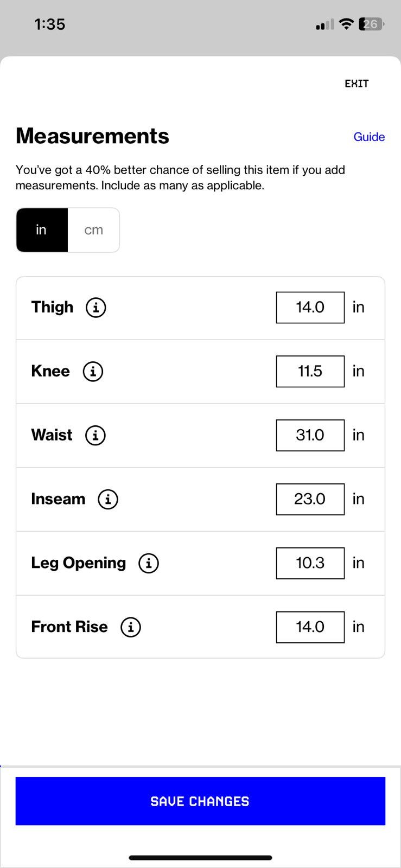Open the Inseam info icon
401x868 pixels.
tap(108, 499)
